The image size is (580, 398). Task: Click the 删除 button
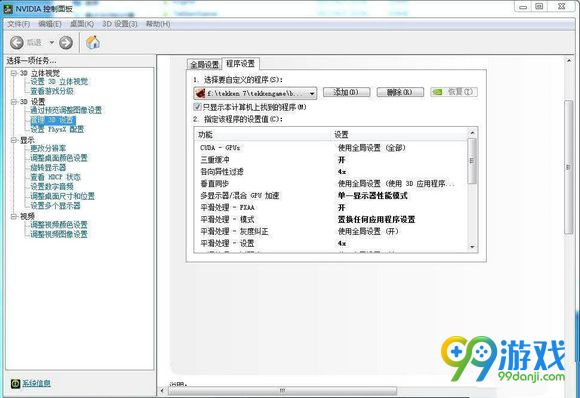pos(400,92)
